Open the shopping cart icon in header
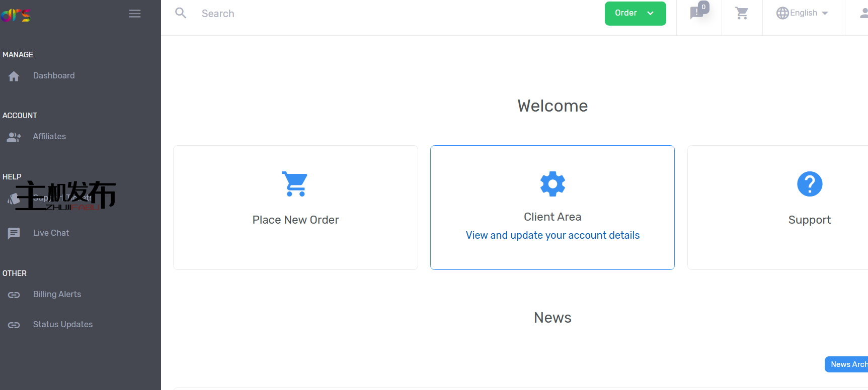This screenshot has height=390, width=868. (x=742, y=13)
